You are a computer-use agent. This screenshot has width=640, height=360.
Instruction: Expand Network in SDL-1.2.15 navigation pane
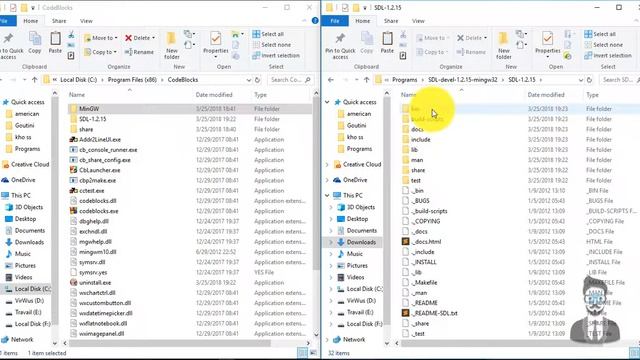327,340
